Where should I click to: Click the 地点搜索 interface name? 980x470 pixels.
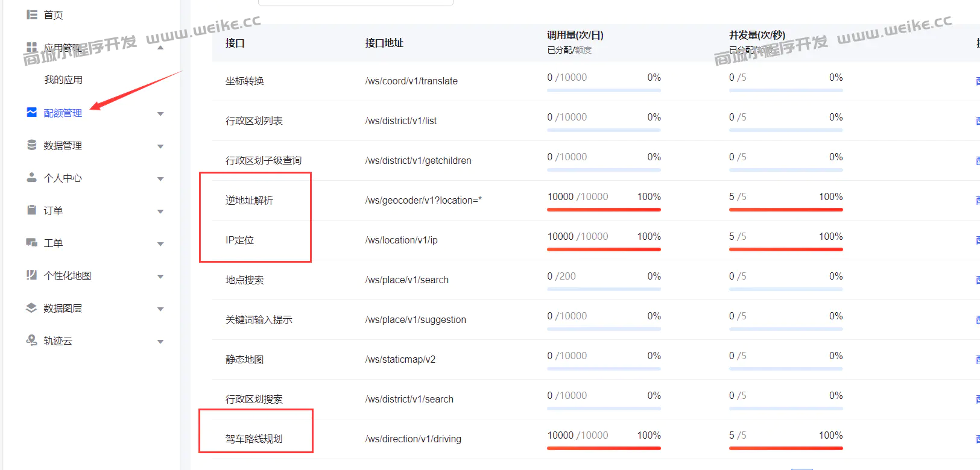click(245, 280)
